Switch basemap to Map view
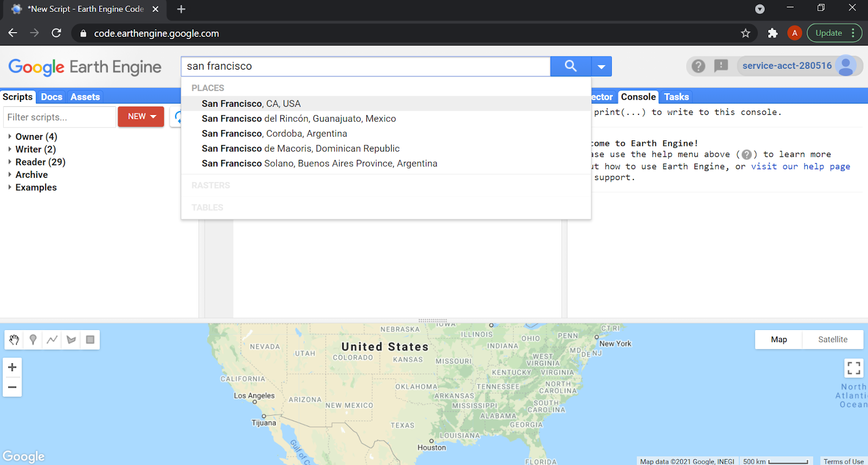This screenshot has height=465, width=868. (778, 340)
